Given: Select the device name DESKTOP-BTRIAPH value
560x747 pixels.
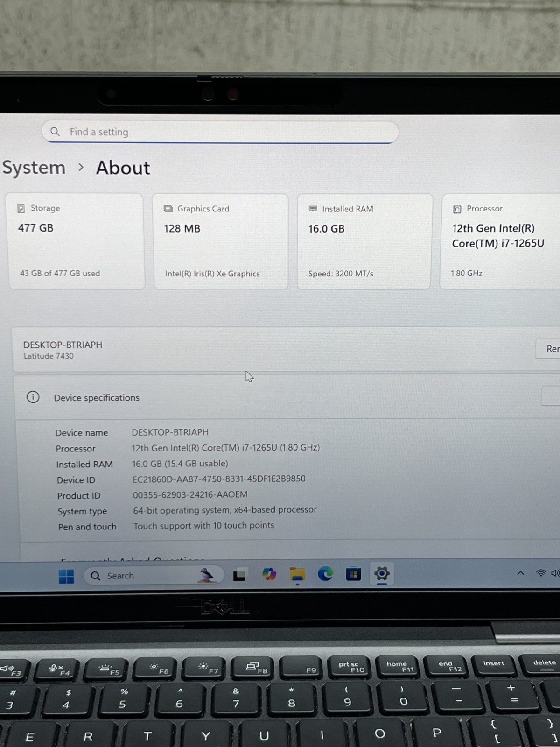Looking at the screenshot, I should [x=170, y=432].
